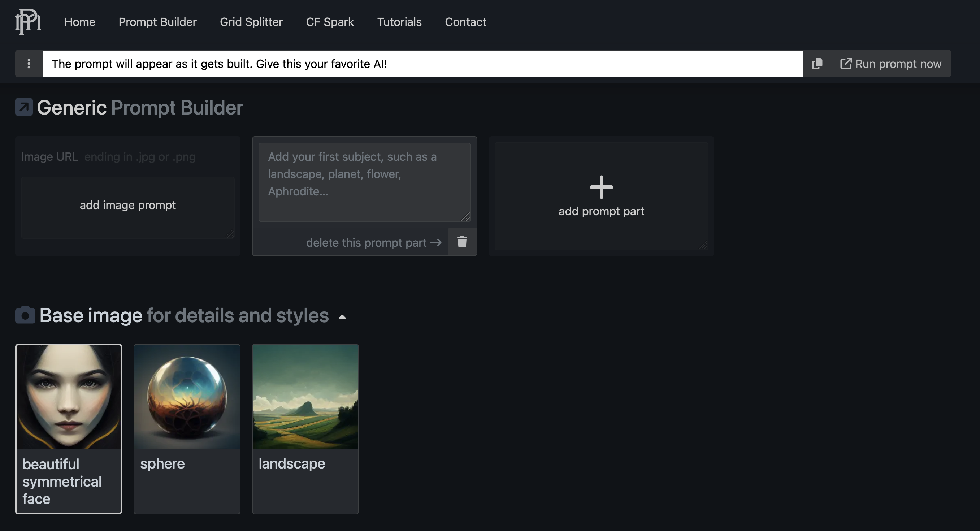This screenshot has width=980, height=531.
Task: Click the add prompt part label
Action: (601, 211)
